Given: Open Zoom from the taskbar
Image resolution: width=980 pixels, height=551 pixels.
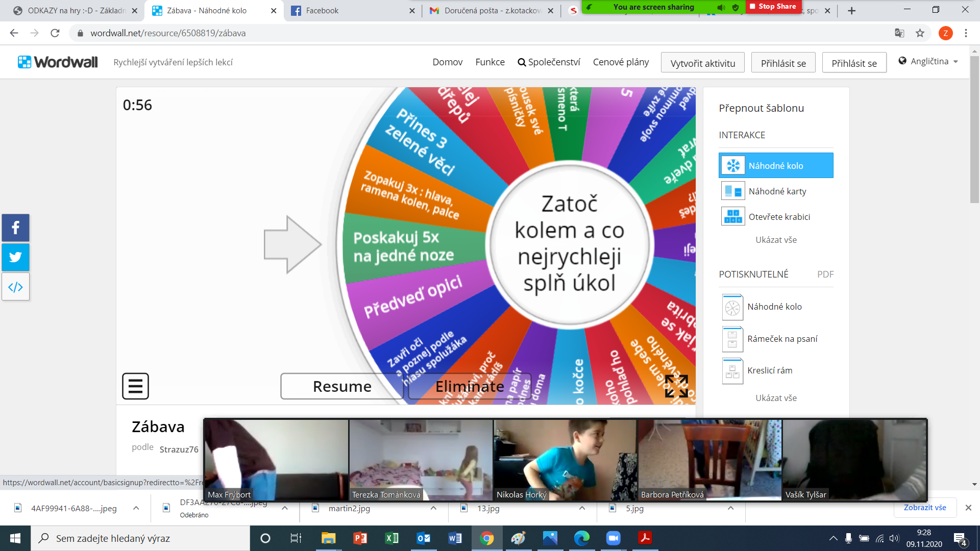Looking at the screenshot, I should coord(613,538).
